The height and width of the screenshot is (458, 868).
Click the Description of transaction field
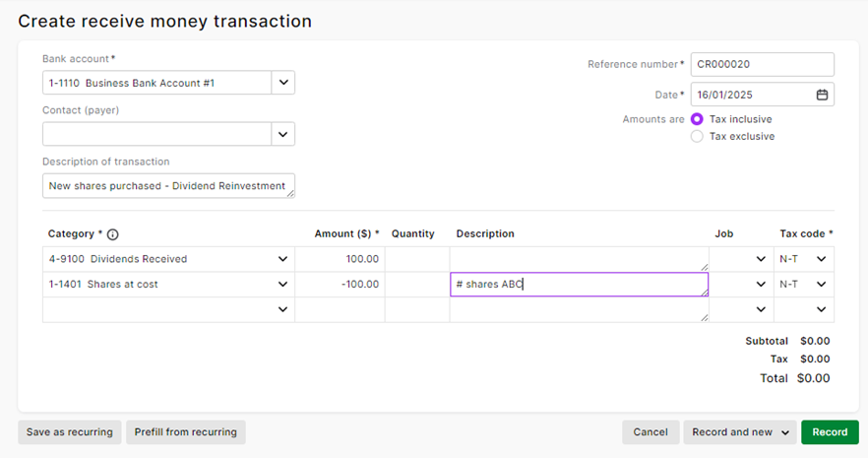[x=167, y=186]
